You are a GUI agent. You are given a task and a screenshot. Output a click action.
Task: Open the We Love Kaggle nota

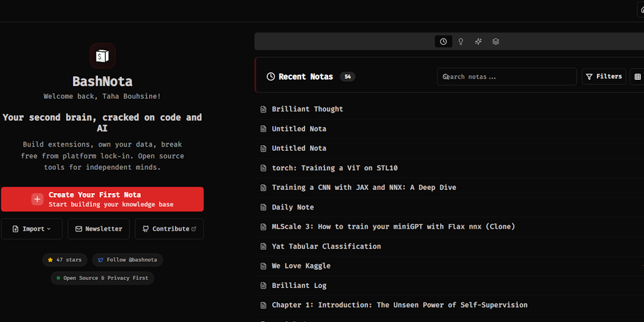coord(301,266)
